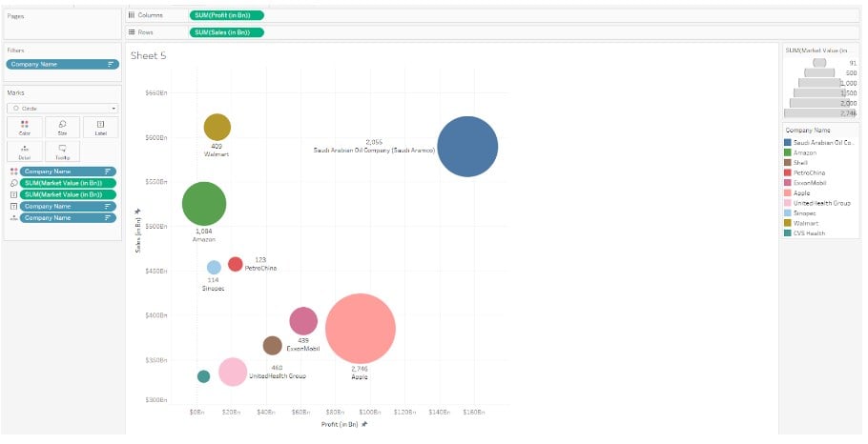Click the label Company Name pill in Marks
The width and height of the screenshot is (868, 444).
pyautogui.click(x=68, y=206)
